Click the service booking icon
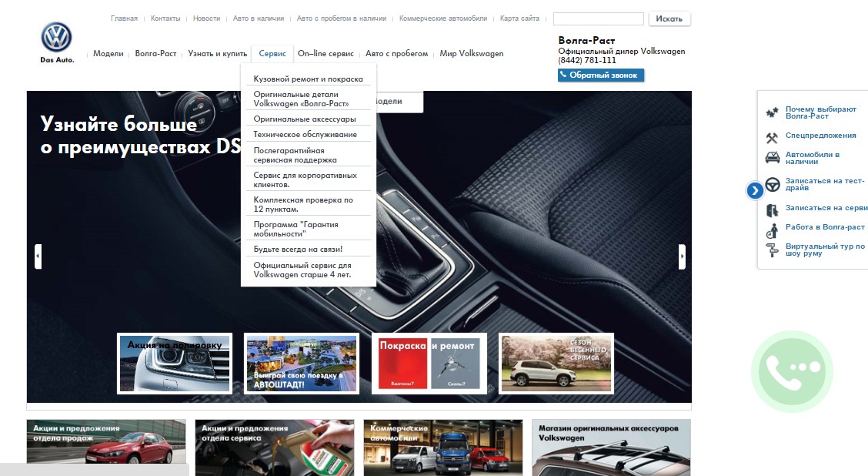The width and height of the screenshot is (868, 476). pos(772,210)
